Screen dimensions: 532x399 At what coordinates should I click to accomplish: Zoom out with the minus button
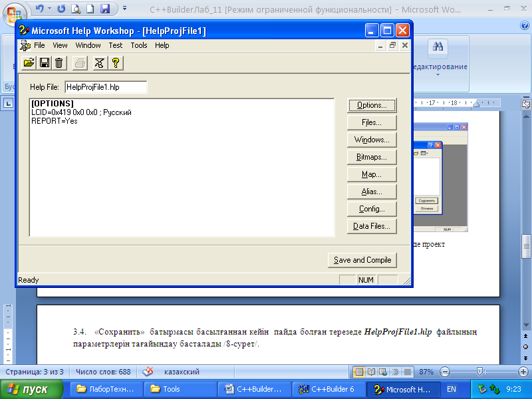pos(444,372)
